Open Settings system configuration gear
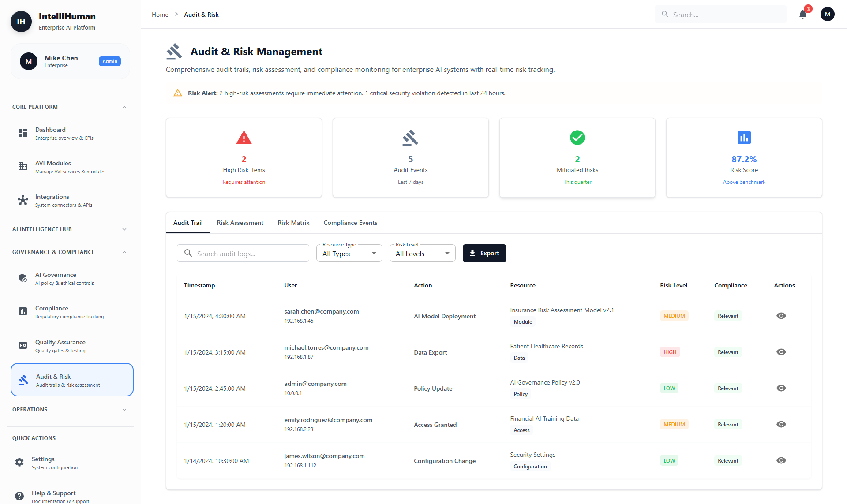Viewport: 847px width, 504px height. (x=19, y=462)
